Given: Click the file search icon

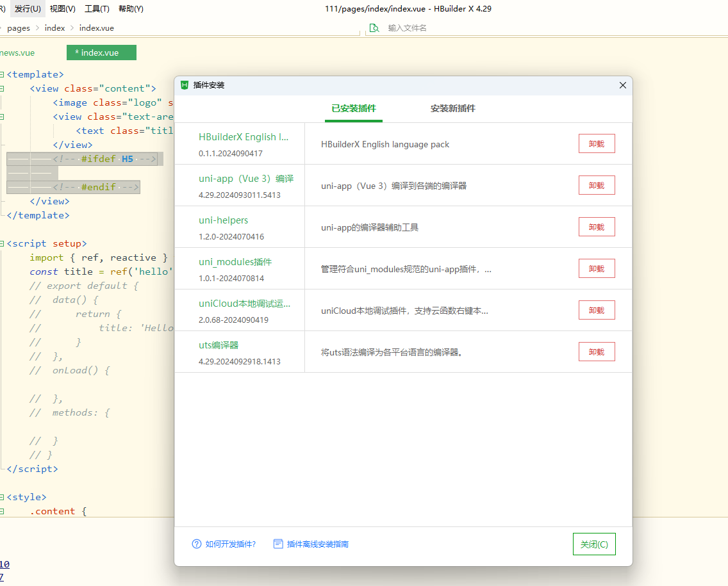Looking at the screenshot, I should tap(374, 28).
